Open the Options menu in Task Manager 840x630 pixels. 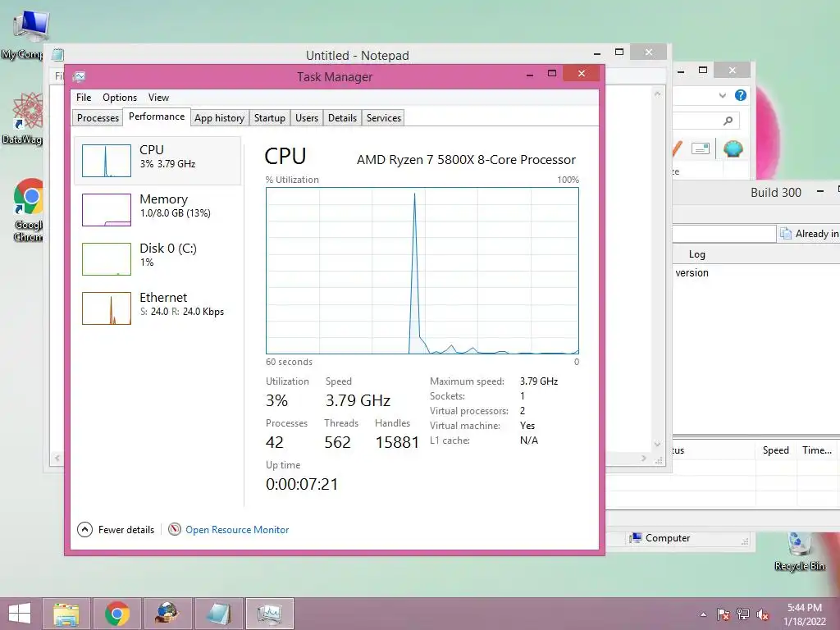120,98
